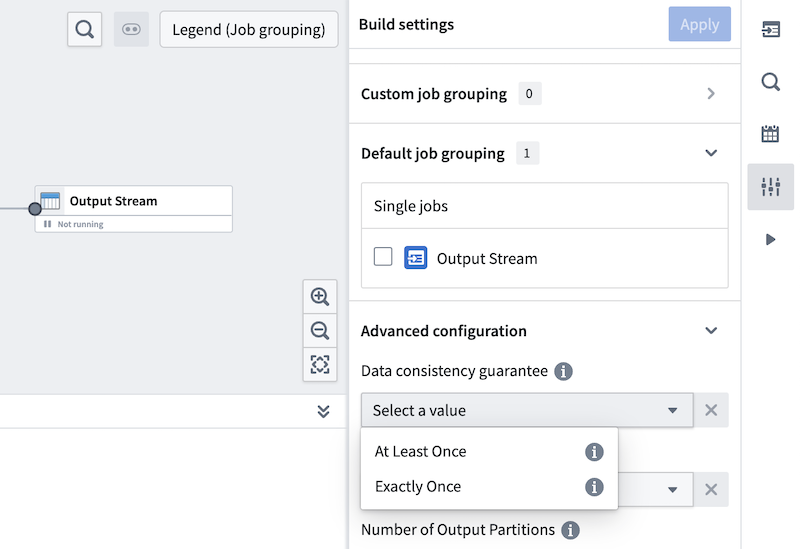Click the Apply build settings button

[699, 24]
